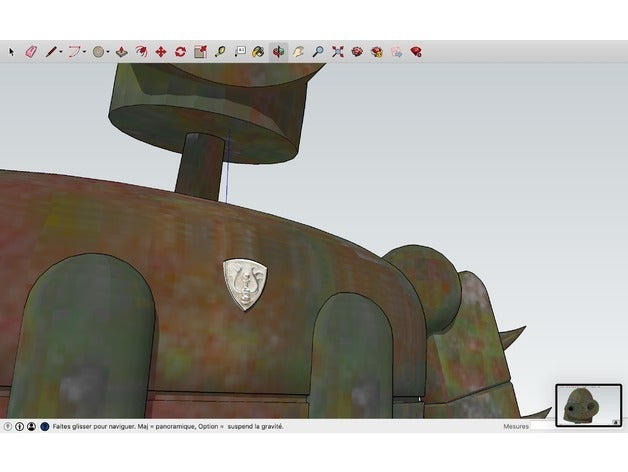Choose the Eraser tool
628x472 pixels.
pyautogui.click(x=29, y=51)
